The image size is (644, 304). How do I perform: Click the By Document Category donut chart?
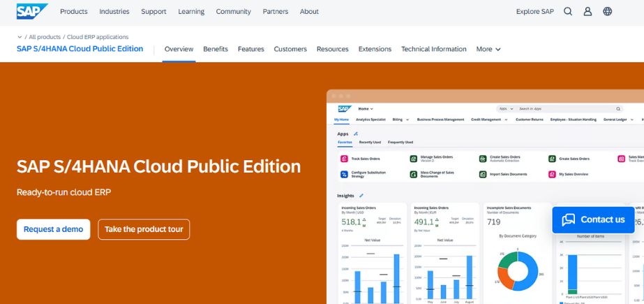tap(518, 271)
